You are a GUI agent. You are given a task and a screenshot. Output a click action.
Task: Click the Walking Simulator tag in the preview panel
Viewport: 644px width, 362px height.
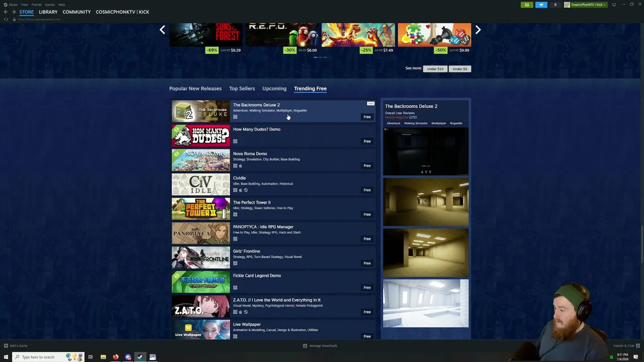[x=416, y=123]
